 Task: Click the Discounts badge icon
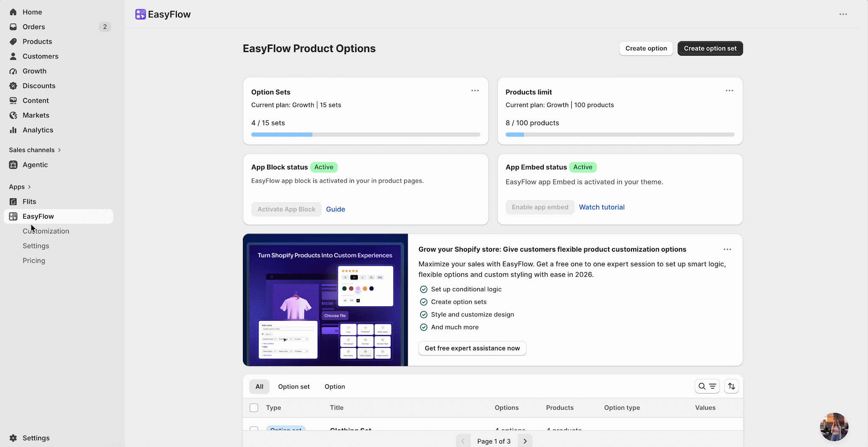click(13, 86)
